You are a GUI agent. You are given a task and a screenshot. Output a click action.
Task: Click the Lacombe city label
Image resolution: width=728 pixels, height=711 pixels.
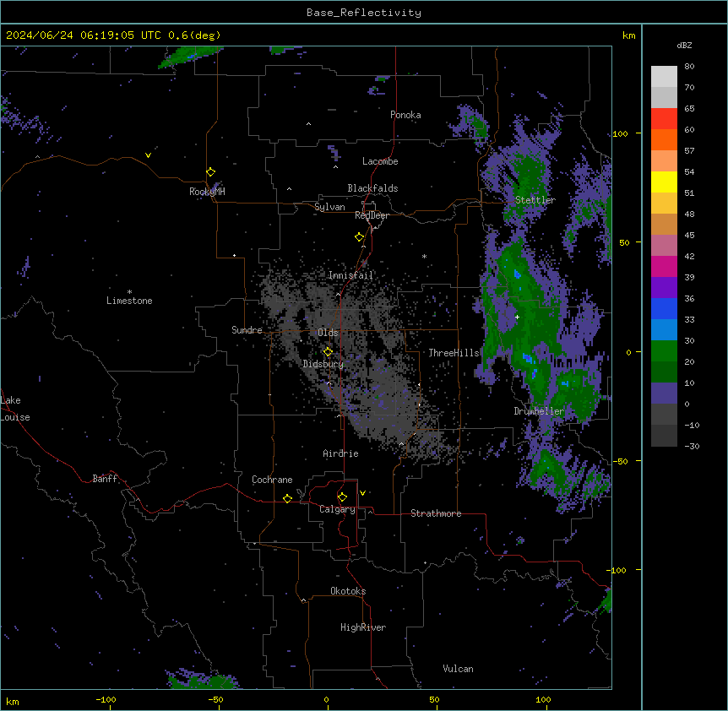click(380, 161)
